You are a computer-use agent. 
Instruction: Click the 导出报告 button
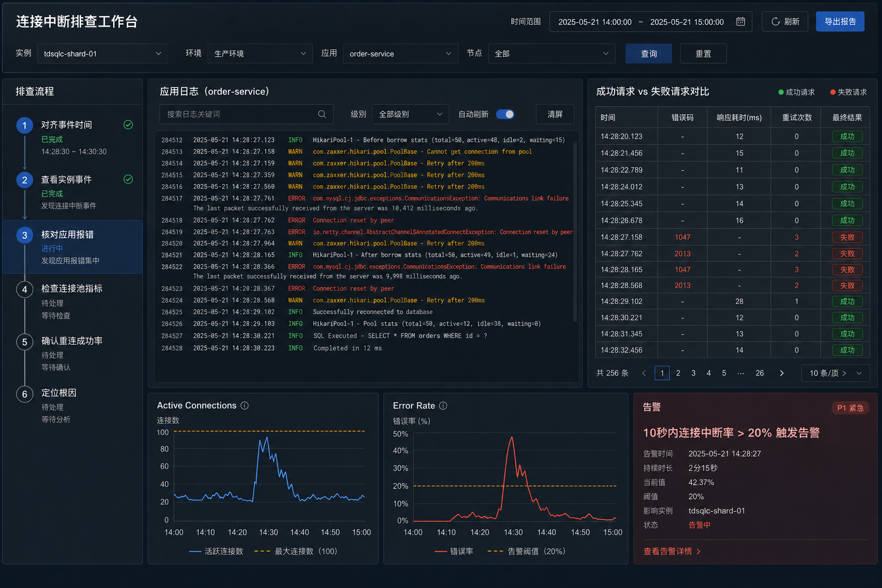tap(840, 22)
